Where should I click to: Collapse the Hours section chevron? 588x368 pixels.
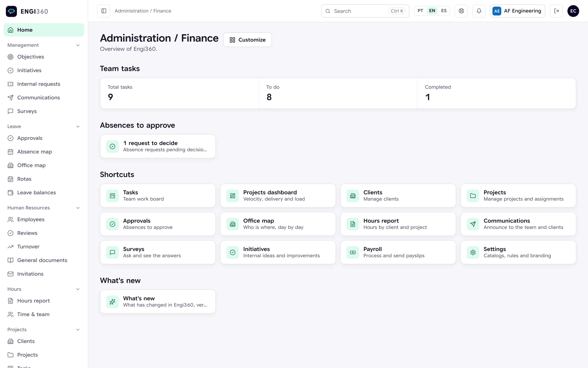[x=78, y=289]
